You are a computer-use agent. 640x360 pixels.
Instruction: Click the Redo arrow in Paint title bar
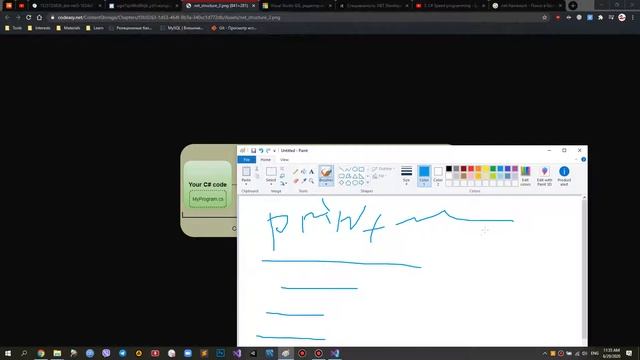click(268, 151)
